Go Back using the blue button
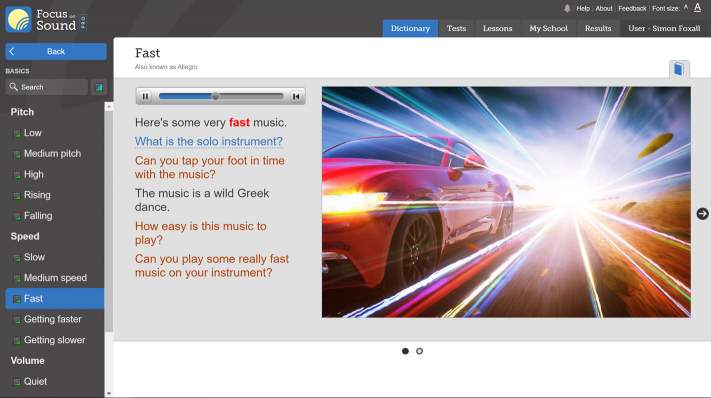The width and height of the screenshot is (711, 398). (56, 51)
